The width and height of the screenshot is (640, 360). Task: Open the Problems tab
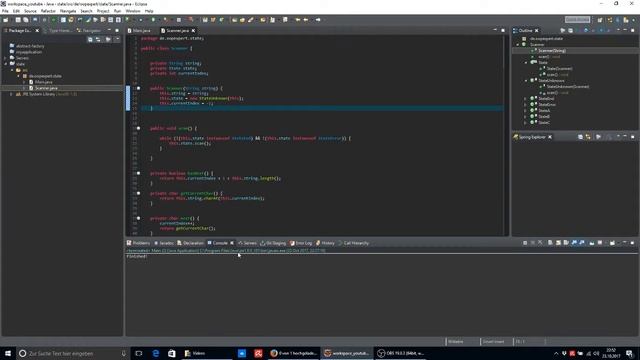(138, 243)
